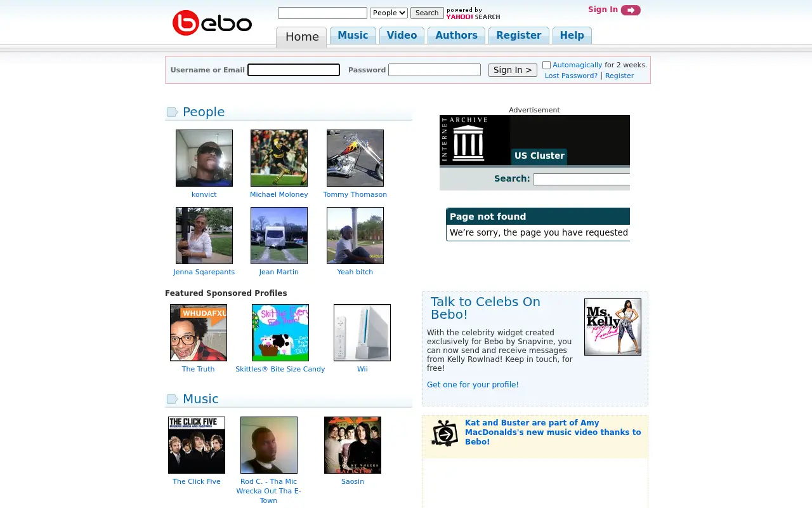Click the Search button at top
The height and width of the screenshot is (508, 812).
(427, 13)
